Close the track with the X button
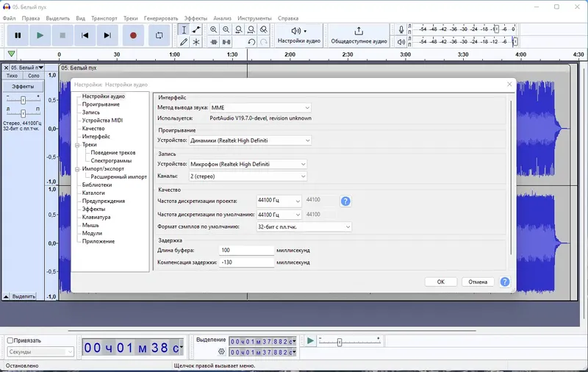 coord(6,68)
